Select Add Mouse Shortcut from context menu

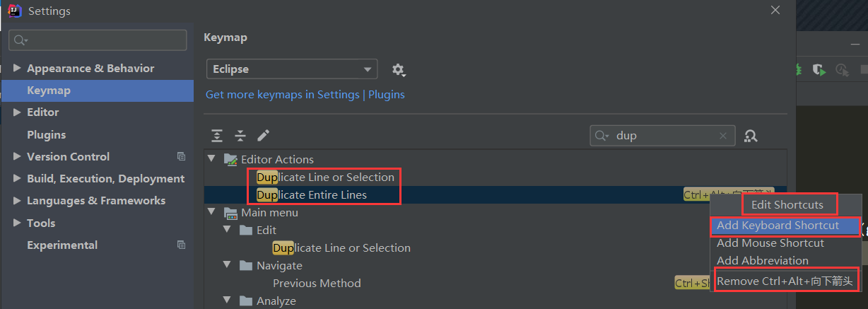click(x=770, y=243)
